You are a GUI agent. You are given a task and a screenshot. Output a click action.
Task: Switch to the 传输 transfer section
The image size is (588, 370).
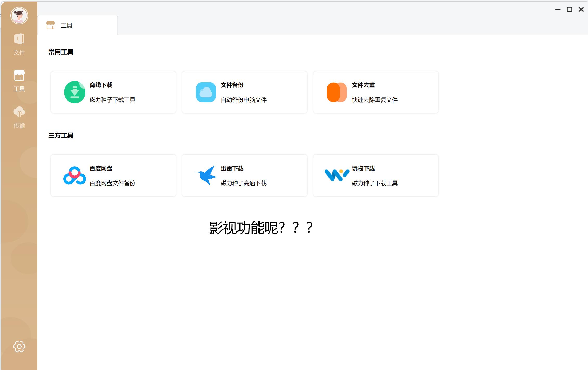click(19, 117)
